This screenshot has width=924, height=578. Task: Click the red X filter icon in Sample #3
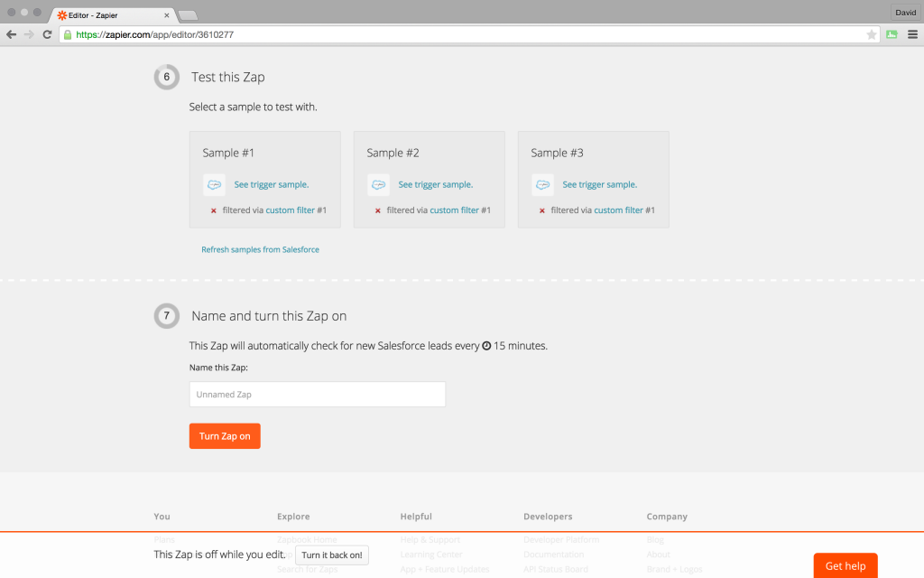pos(542,210)
